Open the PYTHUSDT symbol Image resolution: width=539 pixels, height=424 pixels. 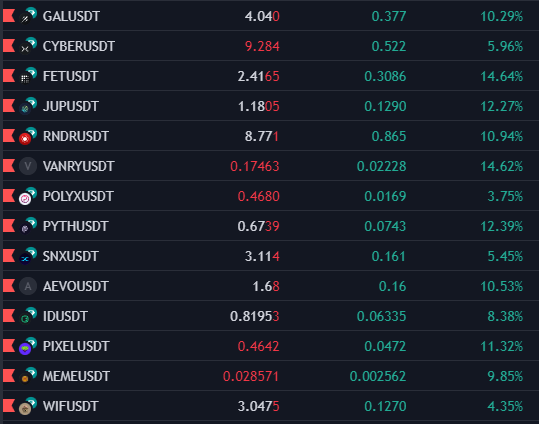[76, 226]
